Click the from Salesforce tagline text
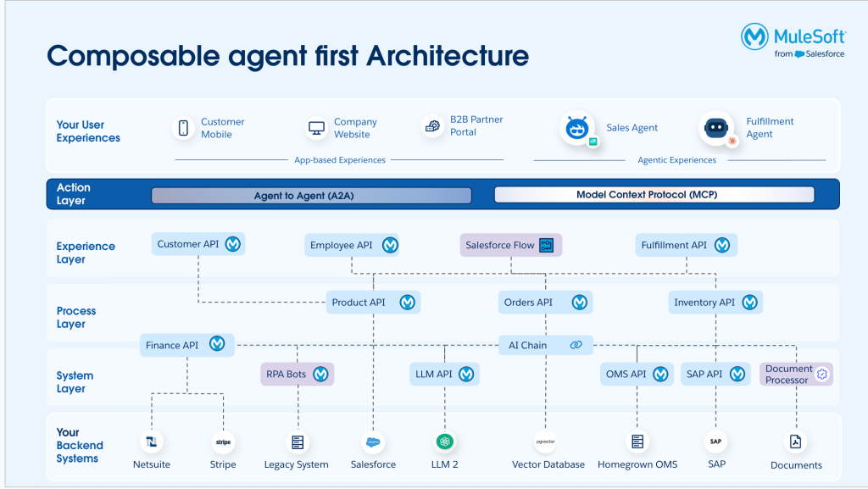Screen dimensions: 868x489 coord(810,53)
